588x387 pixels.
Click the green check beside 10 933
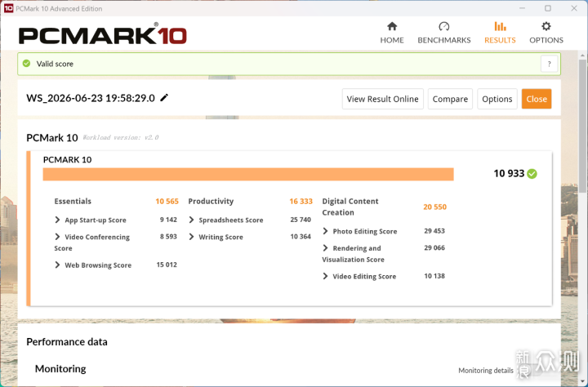pyautogui.click(x=532, y=174)
